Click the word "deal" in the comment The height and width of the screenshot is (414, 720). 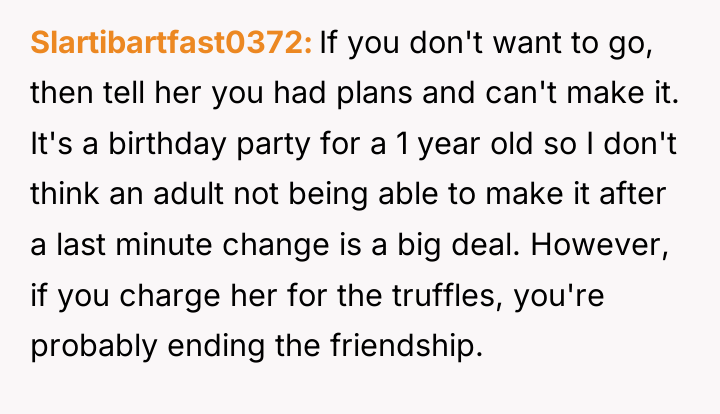pos(485,245)
